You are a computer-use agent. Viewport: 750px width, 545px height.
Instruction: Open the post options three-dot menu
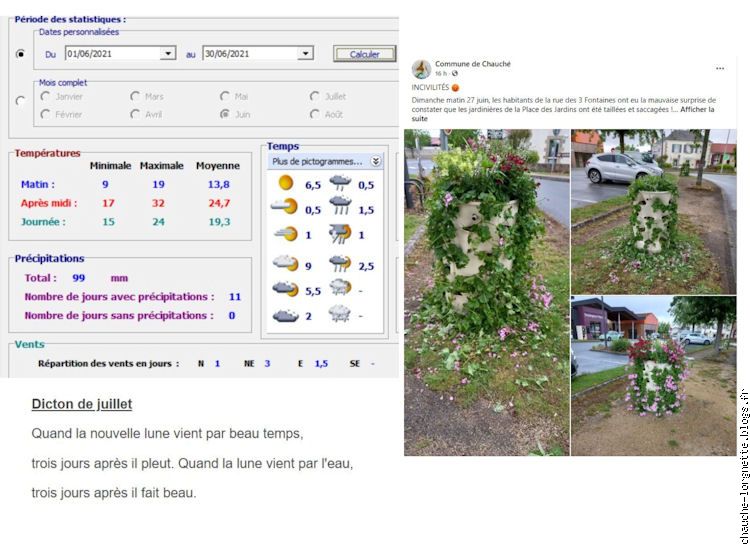pos(720,69)
